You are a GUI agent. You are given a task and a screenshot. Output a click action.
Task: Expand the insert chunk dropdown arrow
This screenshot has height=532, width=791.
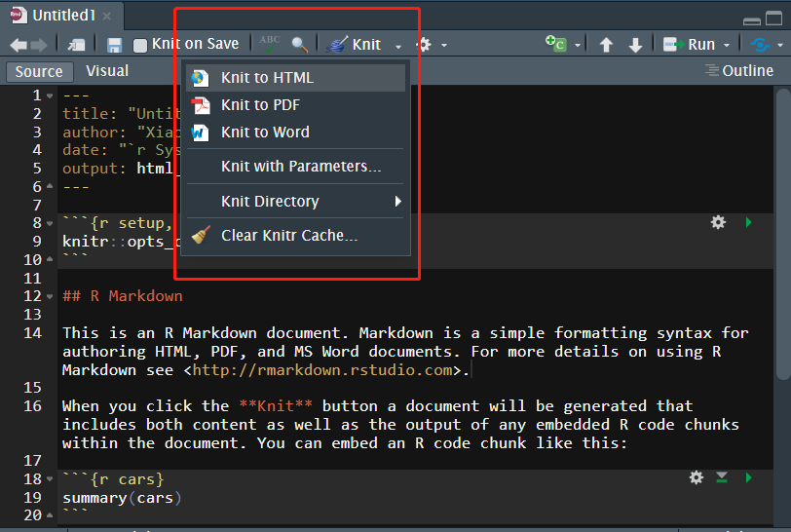pos(578,46)
